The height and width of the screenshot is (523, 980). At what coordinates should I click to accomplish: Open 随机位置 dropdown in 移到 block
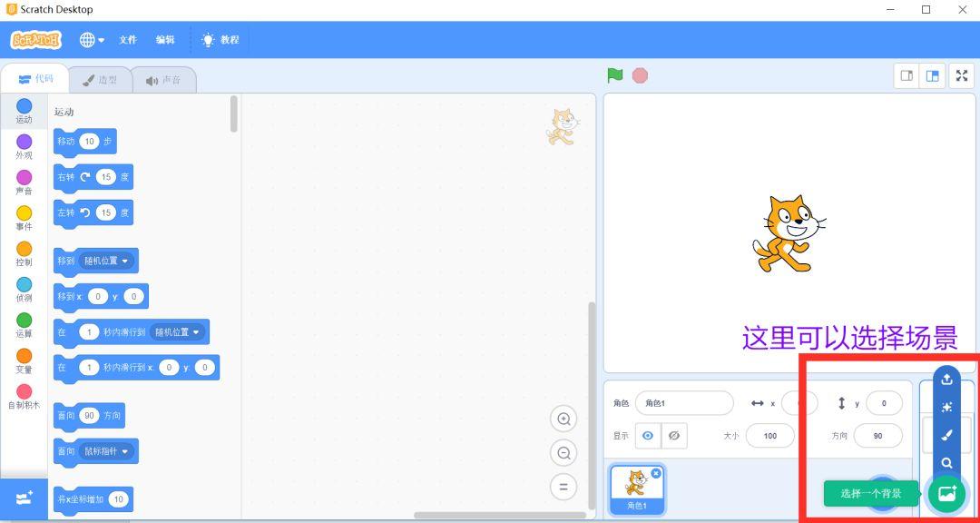106,261
